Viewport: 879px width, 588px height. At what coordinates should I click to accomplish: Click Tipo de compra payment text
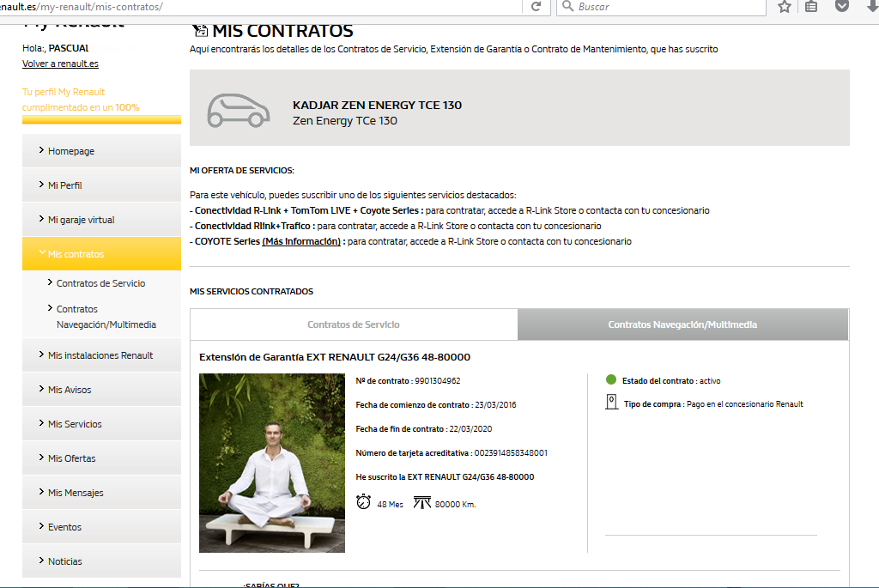713,404
